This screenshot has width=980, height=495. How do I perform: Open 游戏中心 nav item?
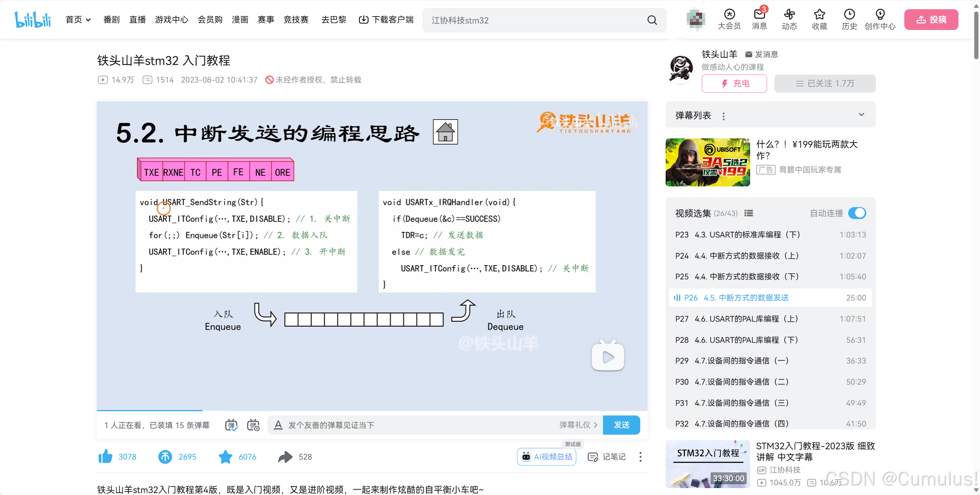coord(171,20)
